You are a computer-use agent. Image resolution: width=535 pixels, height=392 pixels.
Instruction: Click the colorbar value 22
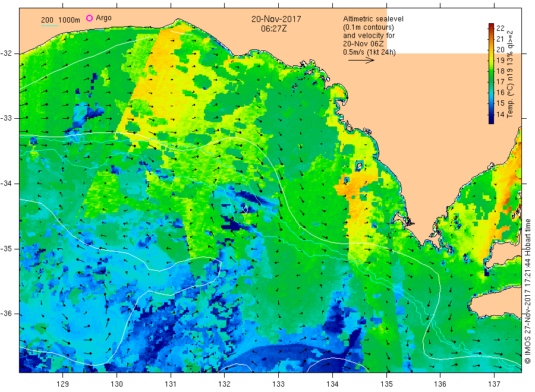point(500,29)
